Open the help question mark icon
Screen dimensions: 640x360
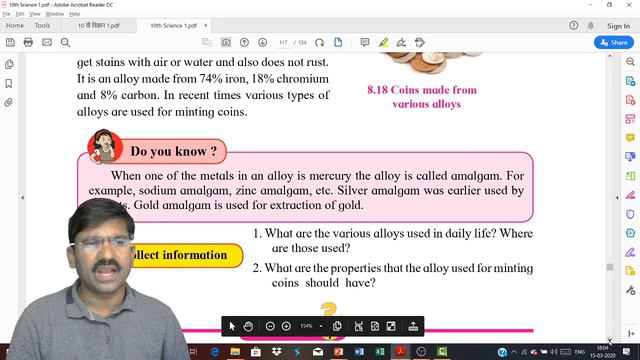(573, 25)
